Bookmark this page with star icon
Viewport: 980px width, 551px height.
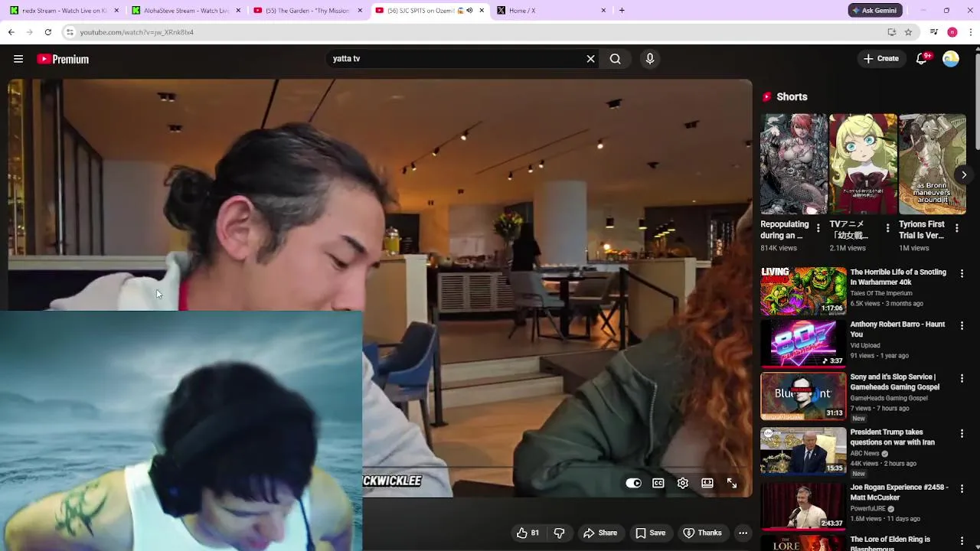coord(908,32)
